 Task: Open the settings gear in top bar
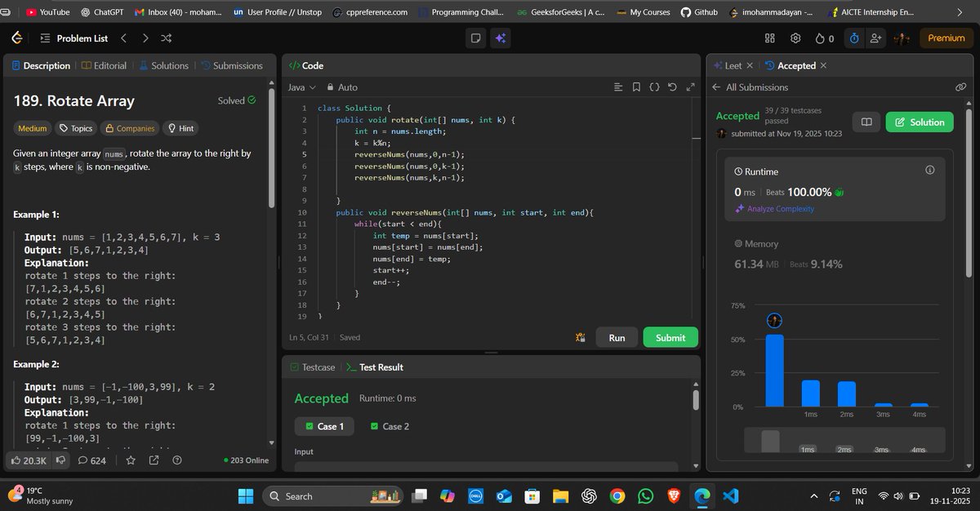795,38
